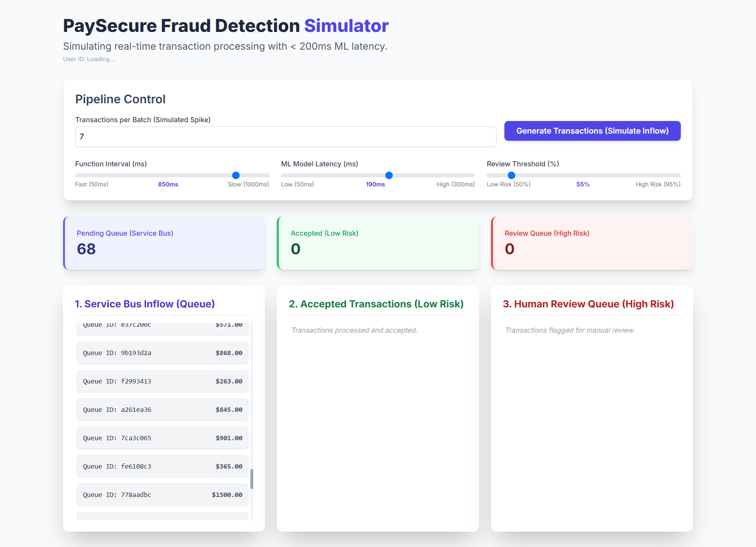Select queue item 778aadbc for $1500.00
The height and width of the screenshot is (547, 756).
tap(162, 495)
